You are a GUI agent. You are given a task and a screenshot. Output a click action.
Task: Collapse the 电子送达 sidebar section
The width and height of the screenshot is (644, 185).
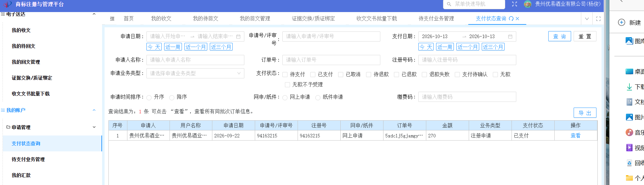94,14
